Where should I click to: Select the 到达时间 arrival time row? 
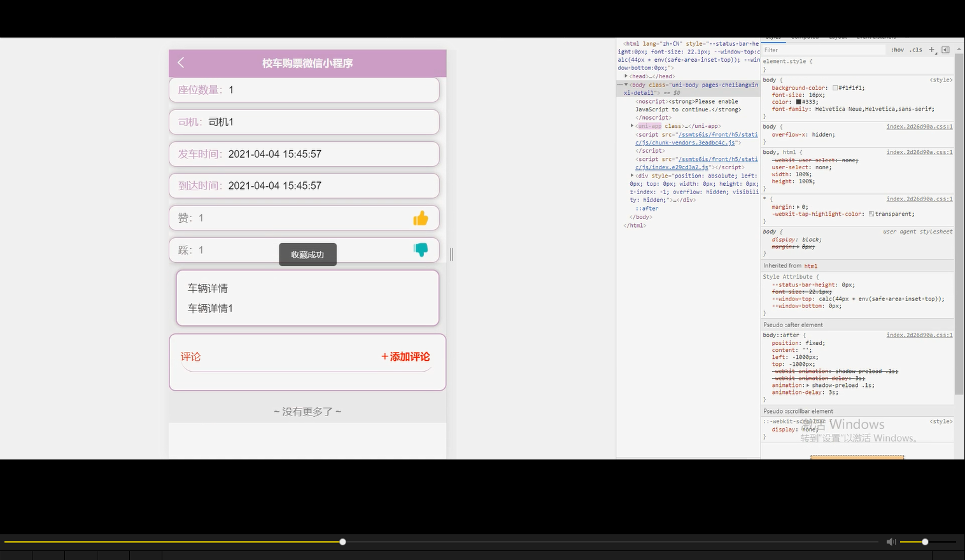click(304, 186)
